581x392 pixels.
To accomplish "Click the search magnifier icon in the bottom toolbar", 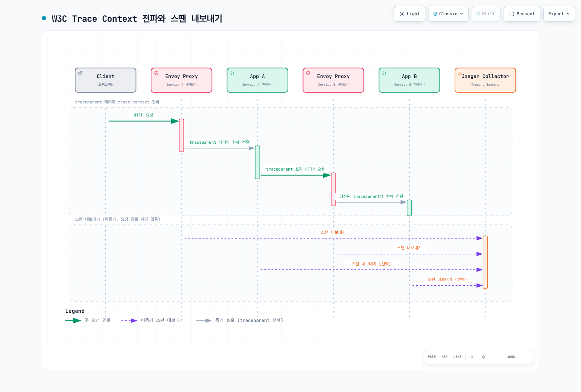I will coord(472,357).
